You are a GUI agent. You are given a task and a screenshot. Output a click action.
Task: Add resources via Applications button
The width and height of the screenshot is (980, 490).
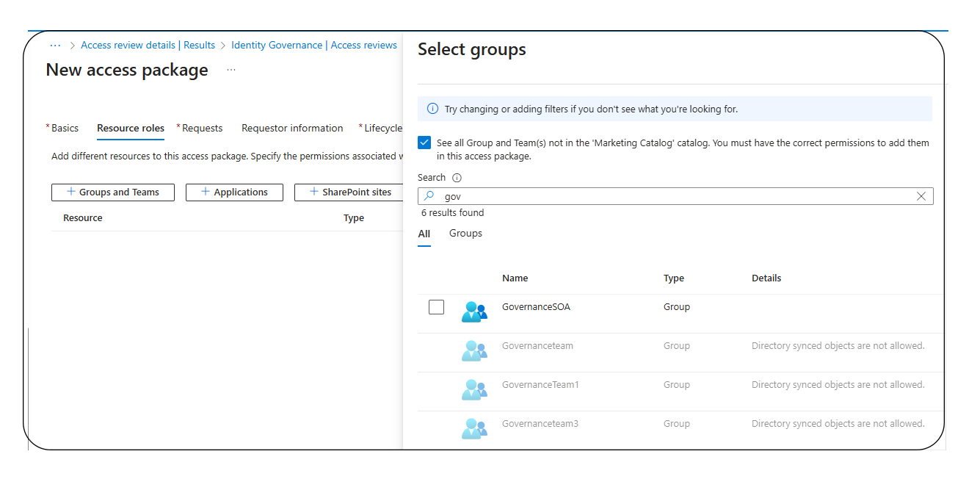click(234, 192)
